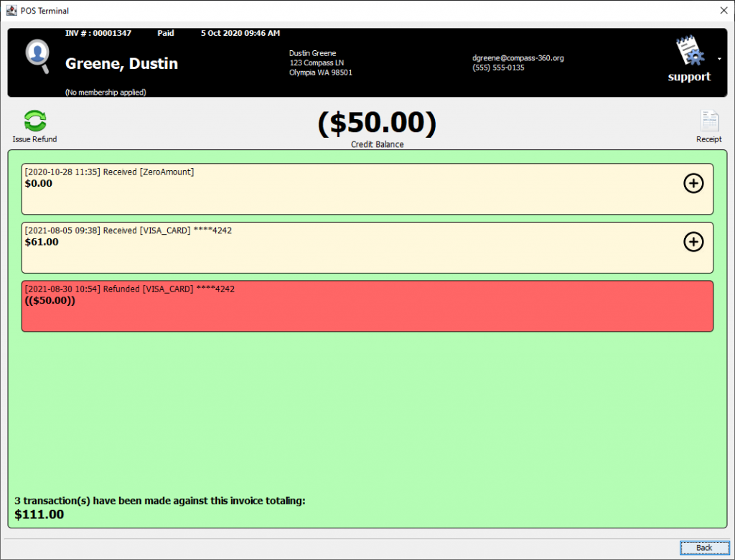The width and height of the screenshot is (735, 560).
Task: Click the Credit Balance caption
Action: click(378, 144)
